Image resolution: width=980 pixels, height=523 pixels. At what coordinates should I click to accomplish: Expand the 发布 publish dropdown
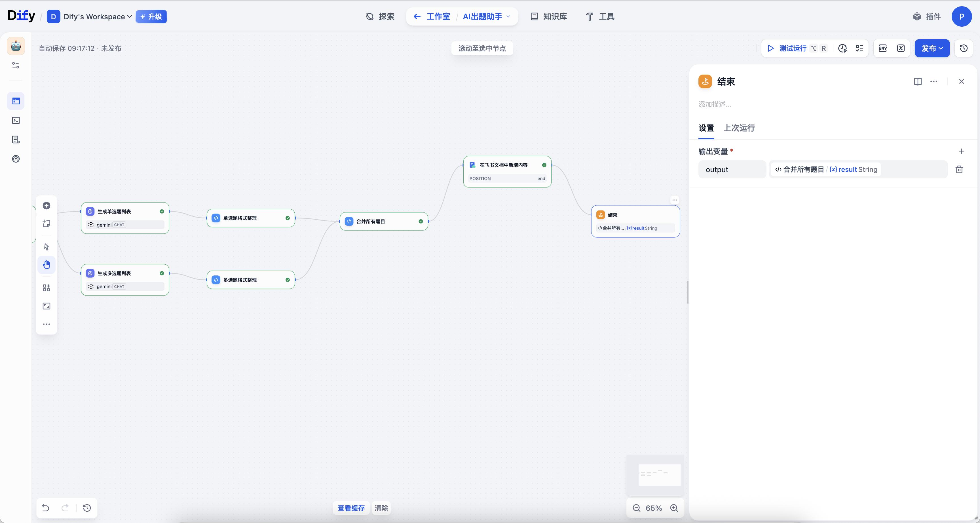932,48
